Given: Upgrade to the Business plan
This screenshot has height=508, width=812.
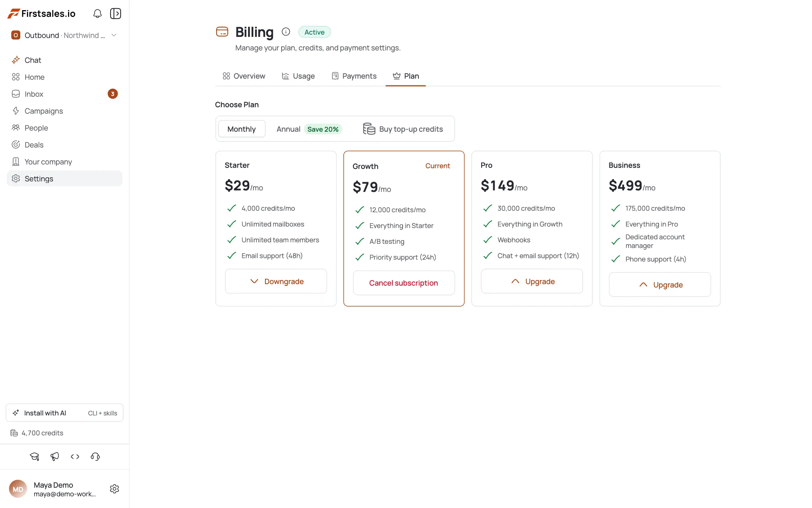Looking at the screenshot, I should click(660, 285).
